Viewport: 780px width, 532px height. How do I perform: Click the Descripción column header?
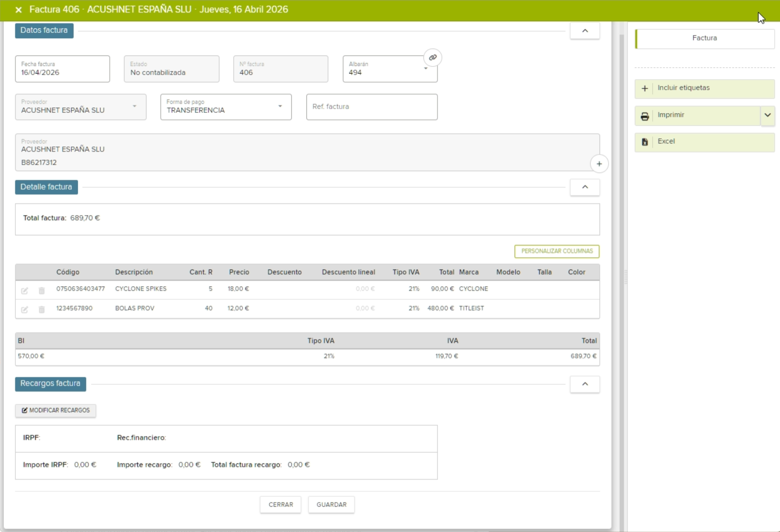click(x=134, y=272)
